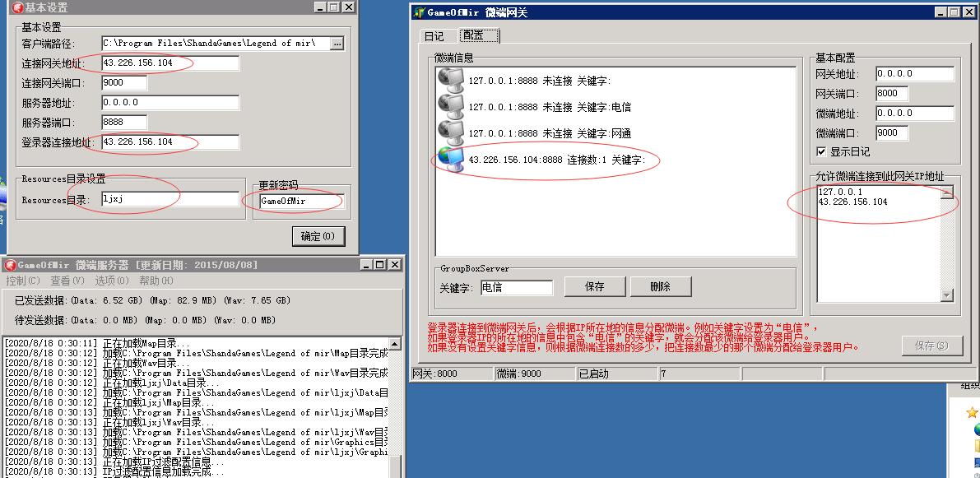The height and width of the screenshot is (478, 980).
Task: Click the 关键字 input field containing 电信
Action: click(517, 288)
